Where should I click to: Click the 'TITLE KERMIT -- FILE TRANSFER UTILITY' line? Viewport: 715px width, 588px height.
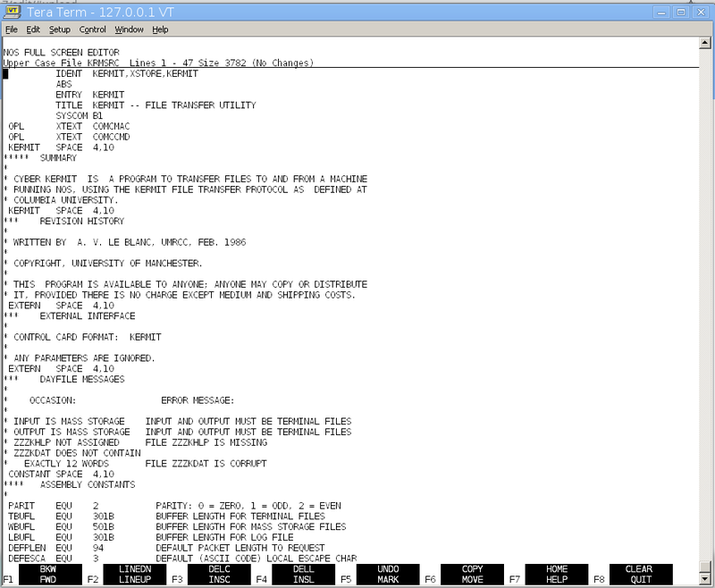[x=156, y=105]
